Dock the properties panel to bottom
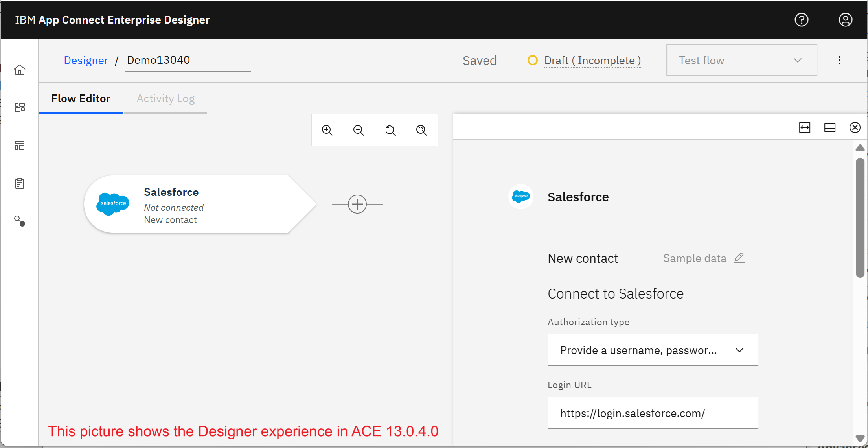Screen dimensions: 868x448 830,127
